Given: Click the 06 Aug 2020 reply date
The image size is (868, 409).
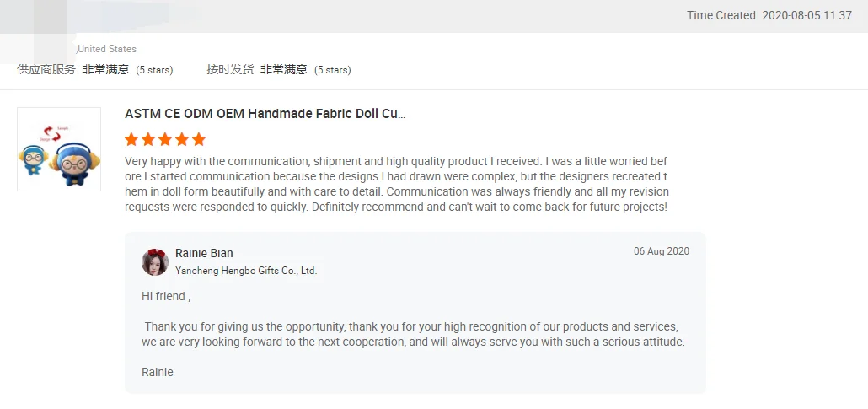Looking at the screenshot, I should (662, 251).
